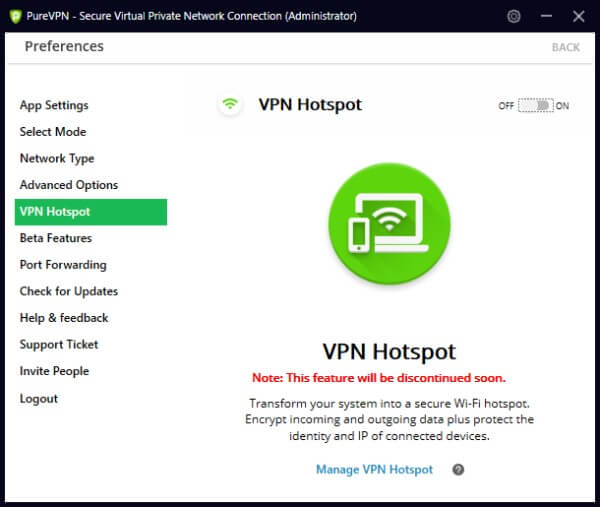Open Help & feedback page
The height and width of the screenshot is (507, 600).
pos(64,318)
